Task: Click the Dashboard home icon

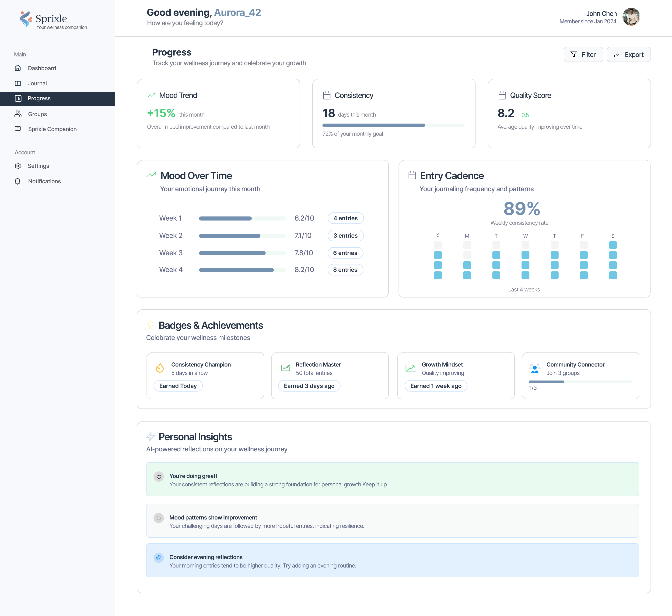Action: [18, 68]
